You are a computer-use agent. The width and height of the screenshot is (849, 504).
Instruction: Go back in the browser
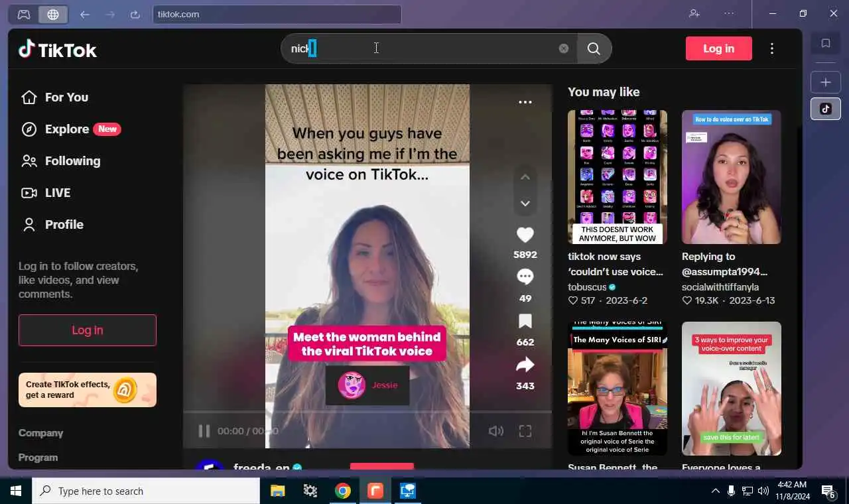click(85, 14)
